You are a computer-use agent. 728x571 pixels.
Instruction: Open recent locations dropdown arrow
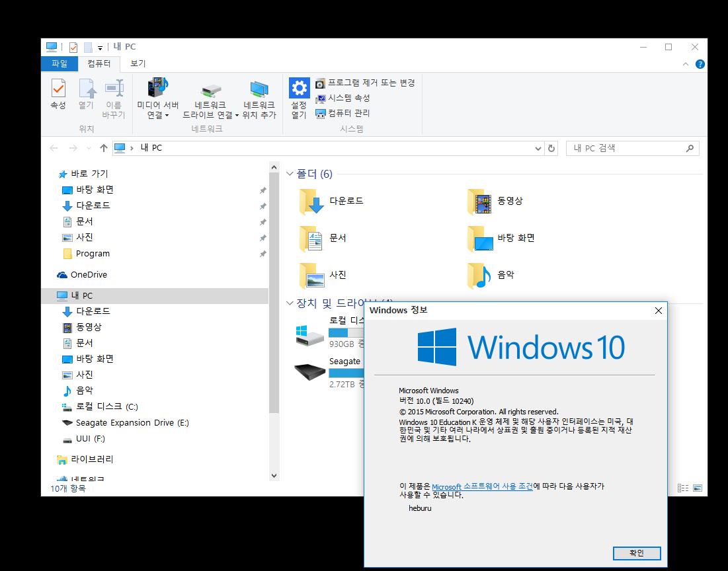[89, 149]
